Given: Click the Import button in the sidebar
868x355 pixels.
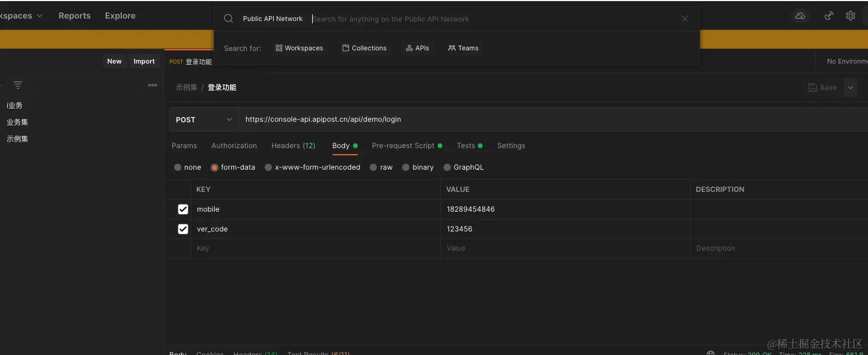Looking at the screenshot, I should [x=144, y=61].
